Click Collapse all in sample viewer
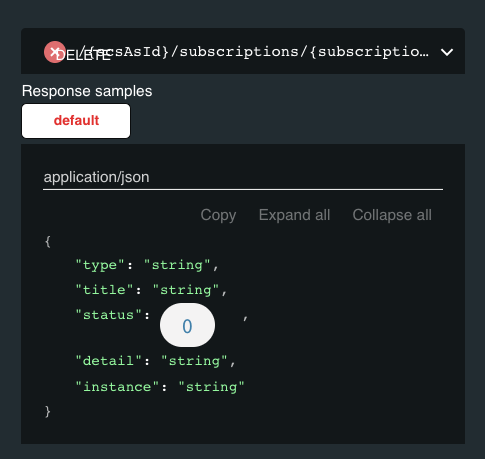The width and height of the screenshot is (485, 459). tap(392, 215)
